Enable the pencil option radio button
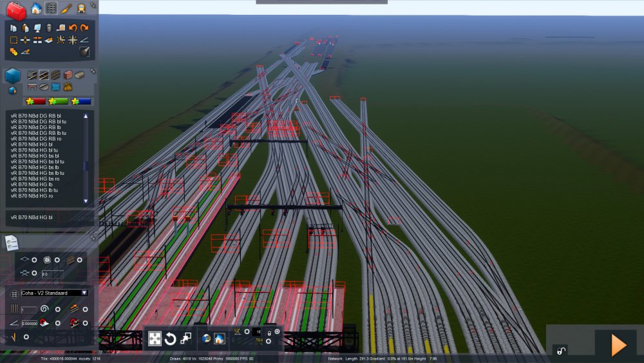This screenshot has height=363, width=644. coord(26,337)
